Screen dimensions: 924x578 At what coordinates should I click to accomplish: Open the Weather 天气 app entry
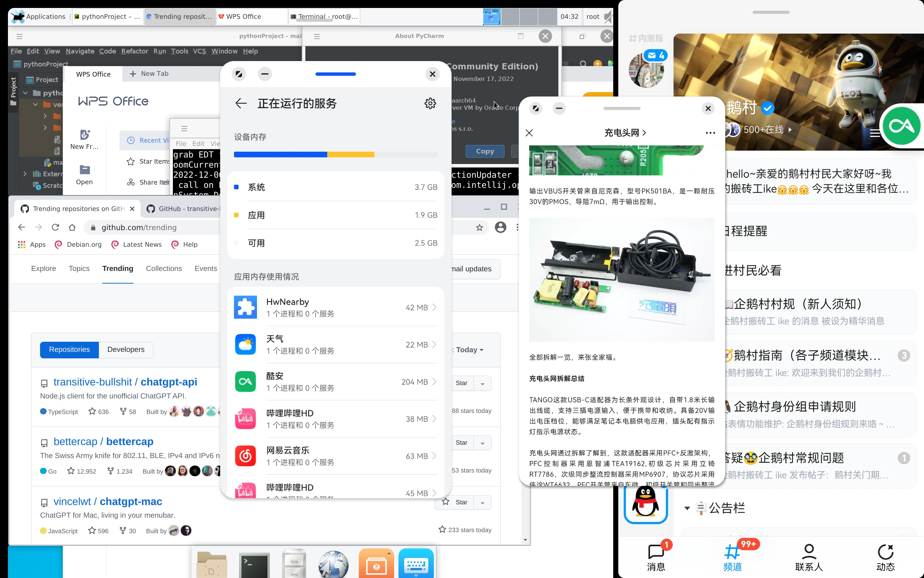[335, 344]
